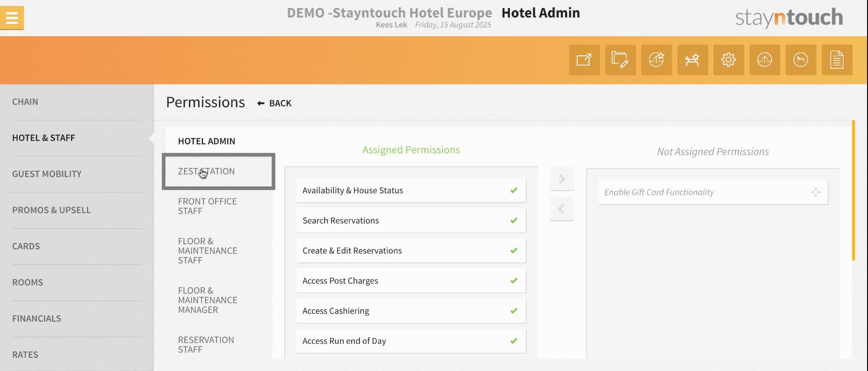Open the folder with pencil shortcut icon
Viewport: 868px width, 371px height.
[x=620, y=60]
